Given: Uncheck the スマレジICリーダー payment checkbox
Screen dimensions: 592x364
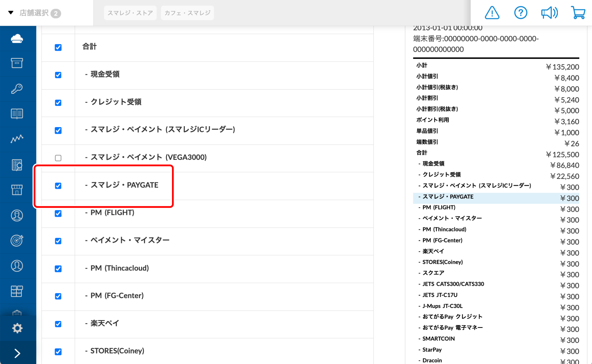Looking at the screenshot, I should pyautogui.click(x=58, y=131).
